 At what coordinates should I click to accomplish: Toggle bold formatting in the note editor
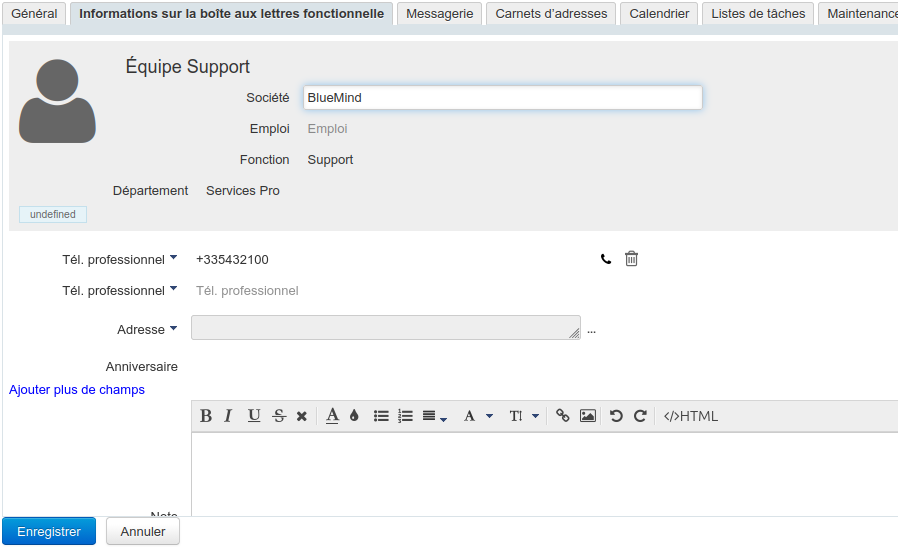[206, 416]
